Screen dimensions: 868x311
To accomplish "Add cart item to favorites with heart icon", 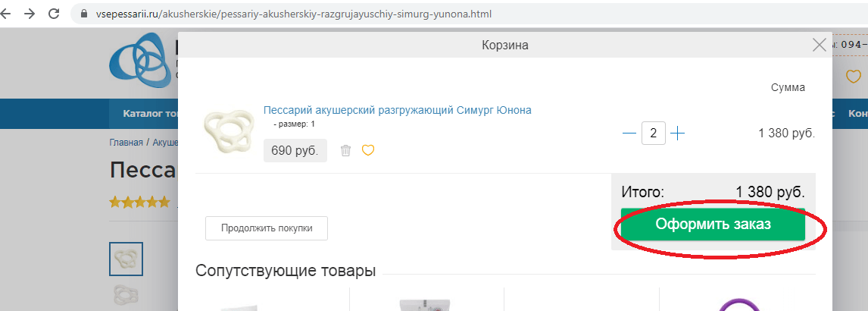I will pyautogui.click(x=368, y=150).
